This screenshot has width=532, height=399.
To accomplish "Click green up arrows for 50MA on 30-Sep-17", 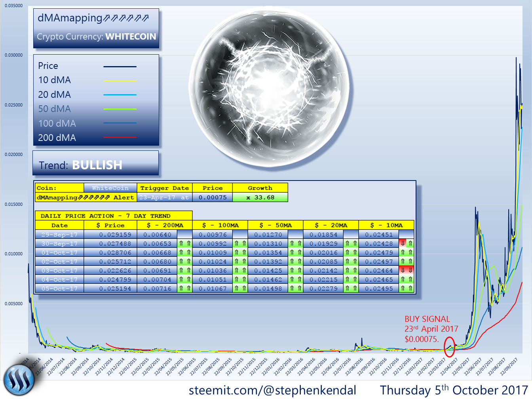I will click(x=296, y=244).
